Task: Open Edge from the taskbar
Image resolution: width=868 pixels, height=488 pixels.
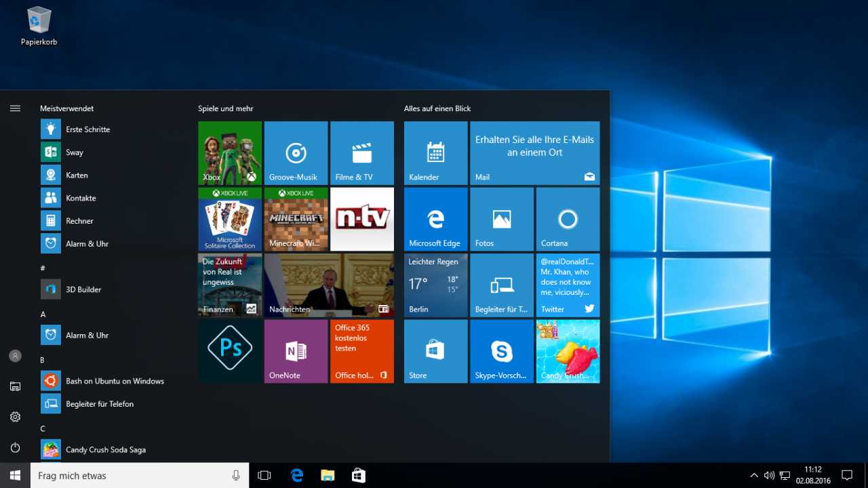Action: [x=297, y=476]
